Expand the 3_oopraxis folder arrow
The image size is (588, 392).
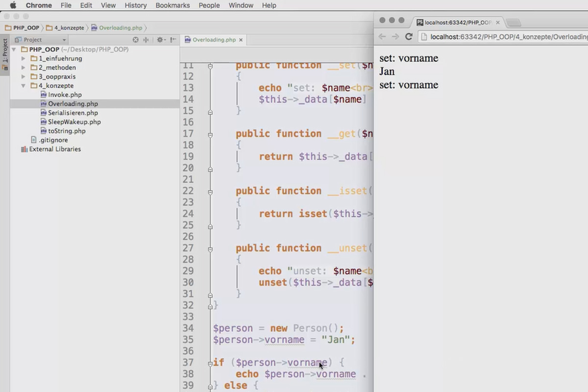tap(24, 76)
